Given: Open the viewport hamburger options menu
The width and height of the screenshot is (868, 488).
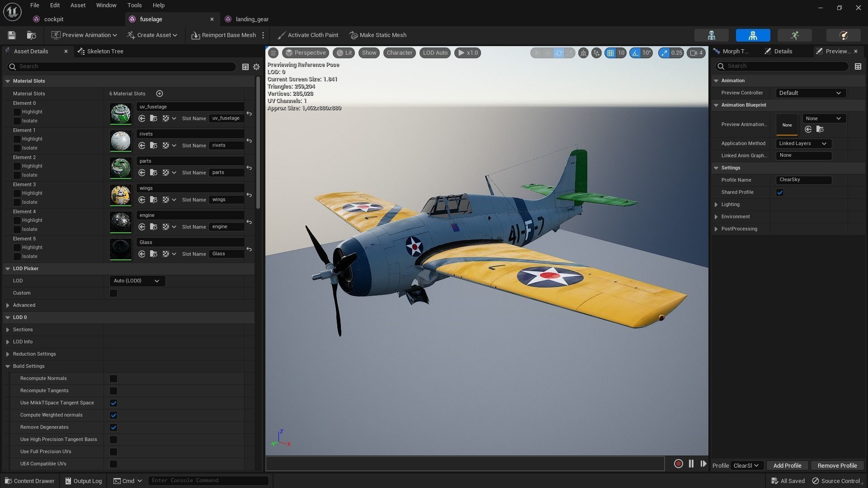Looking at the screenshot, I should [273, 53].
